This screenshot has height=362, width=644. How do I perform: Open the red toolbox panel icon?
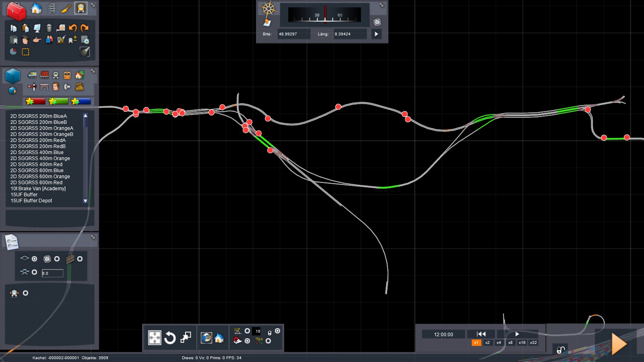pyautogui.click(x=16, y=11)
